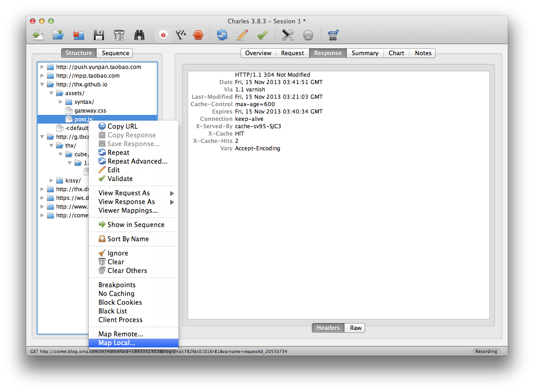Open the Chart tab

pyautogui.click(x=396, y=53)
